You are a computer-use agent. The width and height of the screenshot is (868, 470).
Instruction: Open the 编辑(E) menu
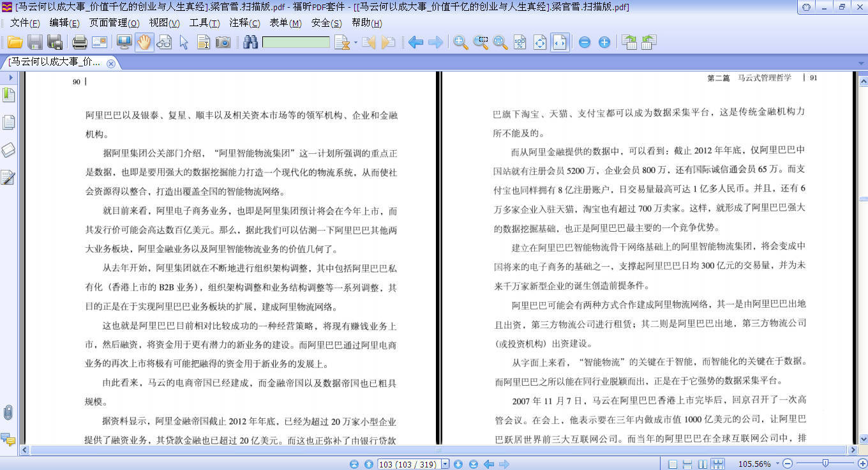click(x=64, y=23)
